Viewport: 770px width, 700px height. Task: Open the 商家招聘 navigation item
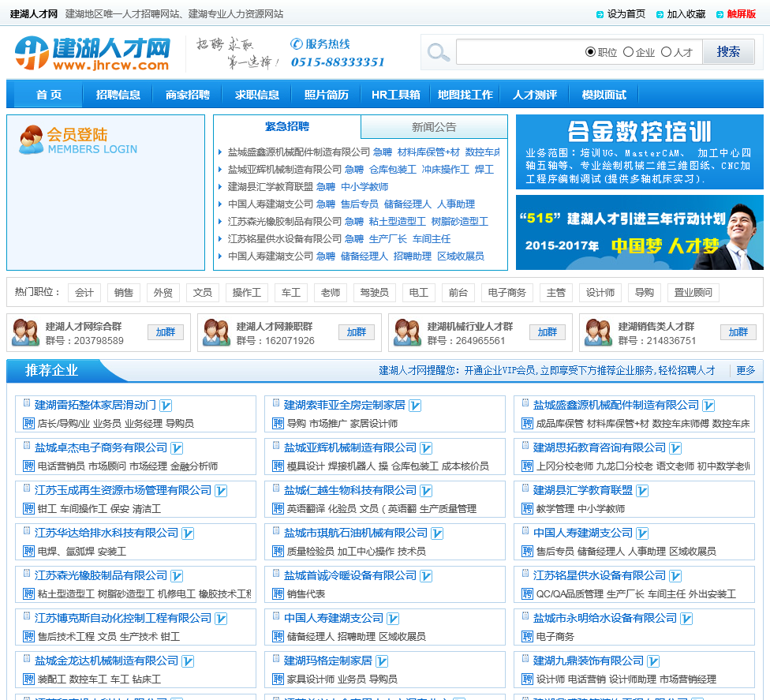click(x=187, y=95)
